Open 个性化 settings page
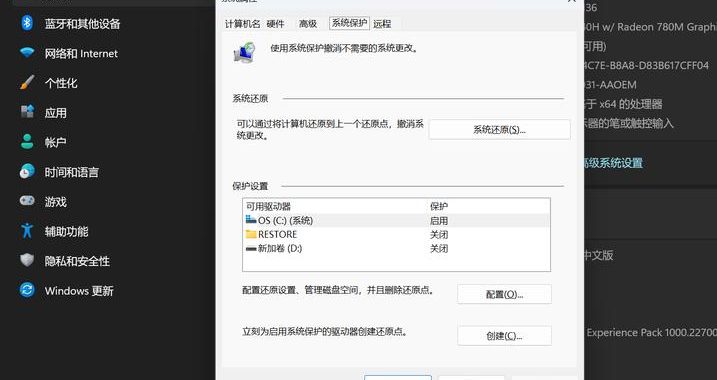The height and width of the screenshot is (380, 717). pos(61,83)
